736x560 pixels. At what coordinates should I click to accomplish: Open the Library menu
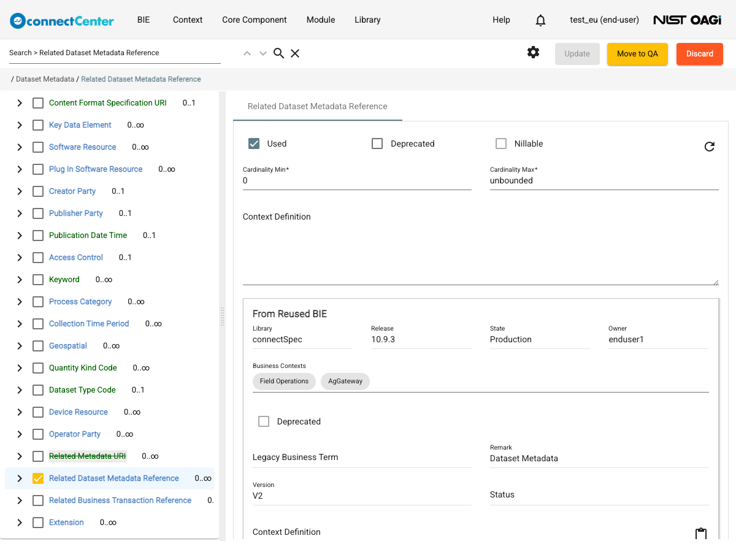click(x=367, y=20)
